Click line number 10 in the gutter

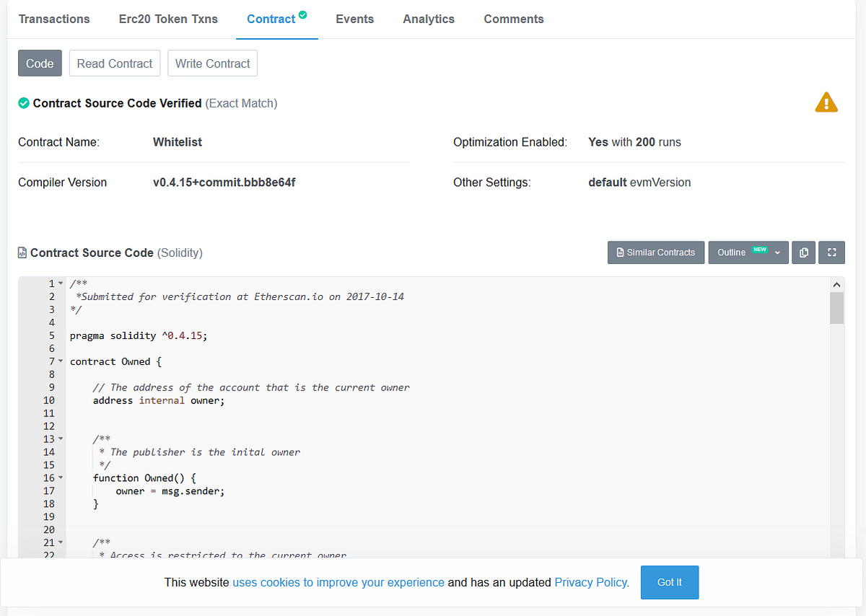click(x=49, y=400)
